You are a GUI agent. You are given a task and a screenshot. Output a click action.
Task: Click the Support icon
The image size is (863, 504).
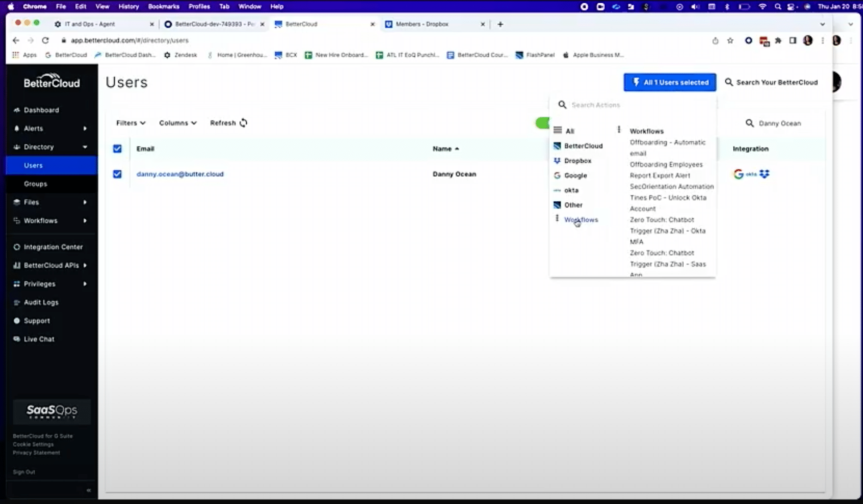pyautogui.click(x=17, y=321)
